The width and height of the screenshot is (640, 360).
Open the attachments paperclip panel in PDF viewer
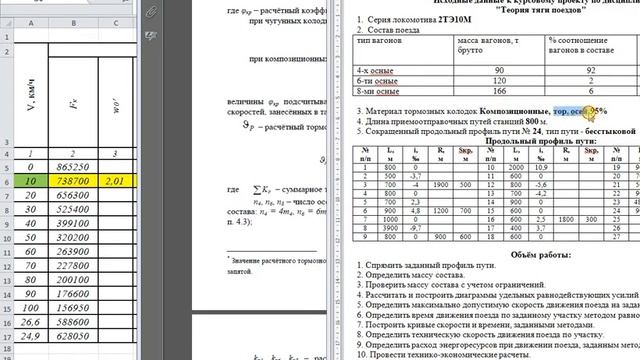(151, 12)
